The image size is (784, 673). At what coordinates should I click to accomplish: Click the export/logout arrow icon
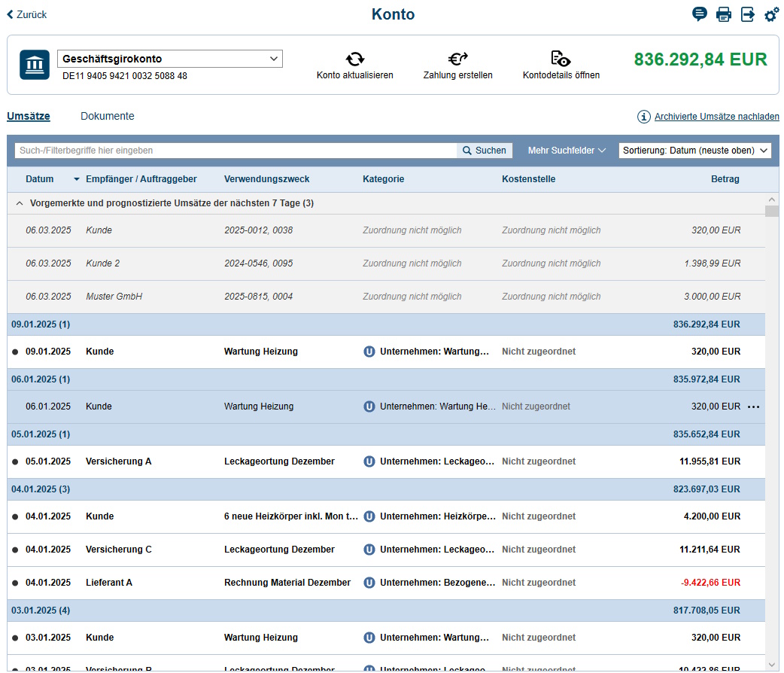click(x=747, y=14)
